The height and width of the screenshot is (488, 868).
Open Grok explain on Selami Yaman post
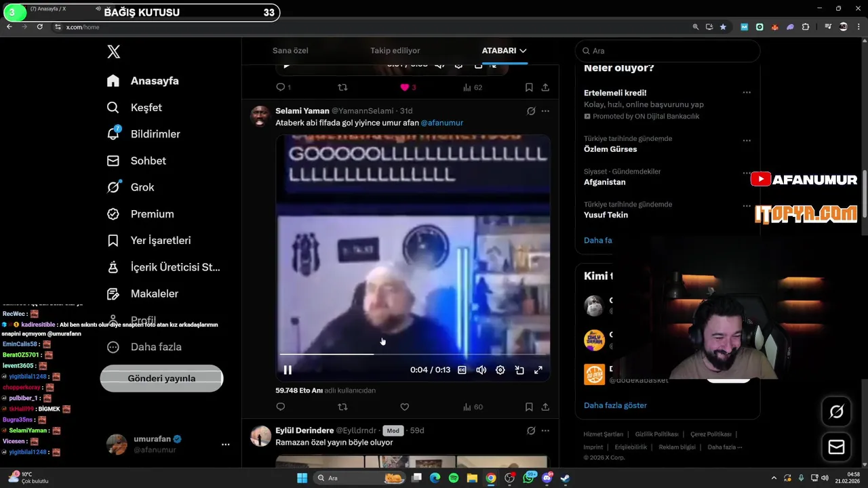tap(531, 111)
